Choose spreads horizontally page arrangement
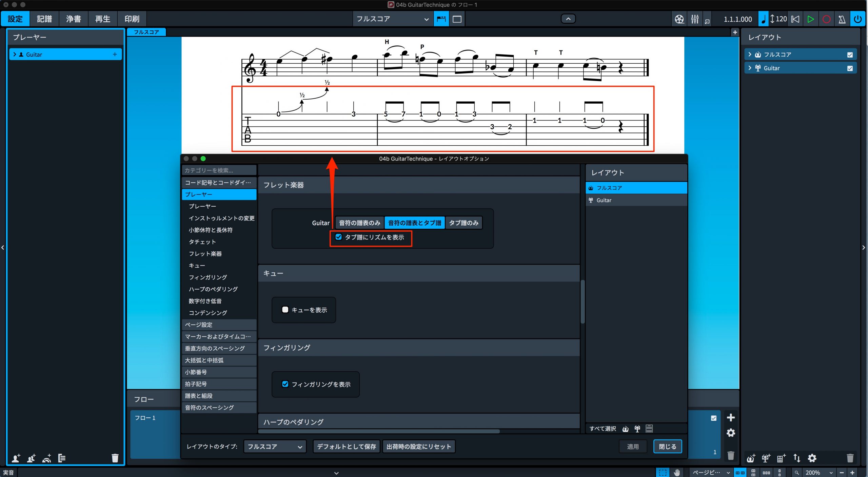868x477 pixels. click(x=740, y=473)
